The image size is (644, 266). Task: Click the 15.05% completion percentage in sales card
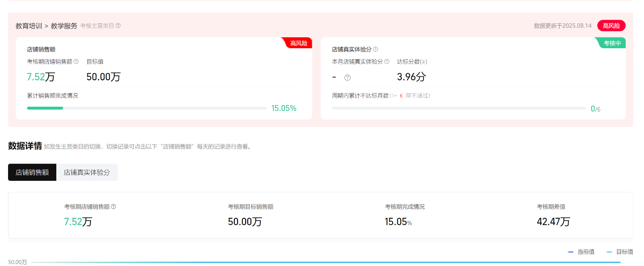pos(283,108)
